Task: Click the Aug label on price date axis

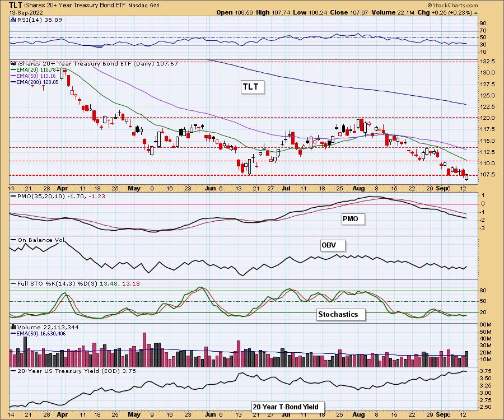Action: [358, 189]
